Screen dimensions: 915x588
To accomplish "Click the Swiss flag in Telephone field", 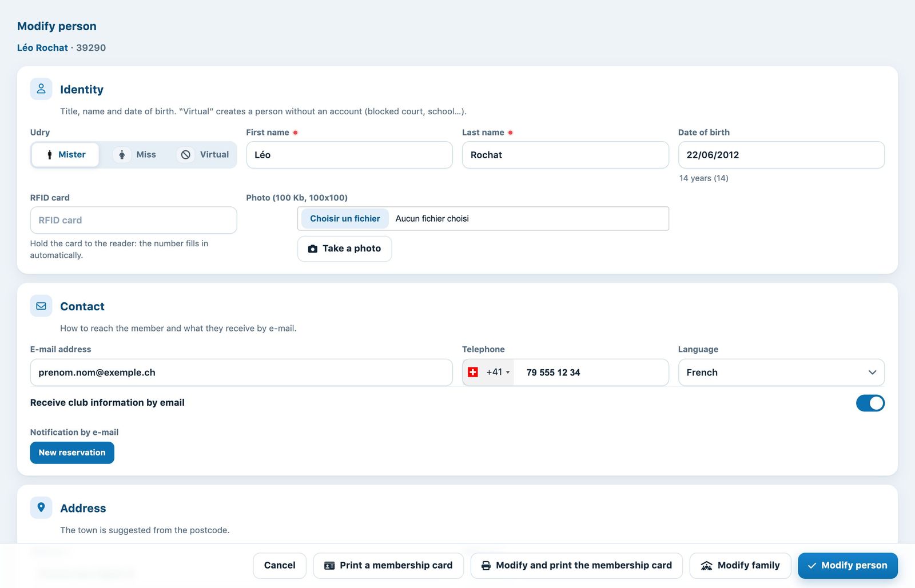I will tap(473, 373).
